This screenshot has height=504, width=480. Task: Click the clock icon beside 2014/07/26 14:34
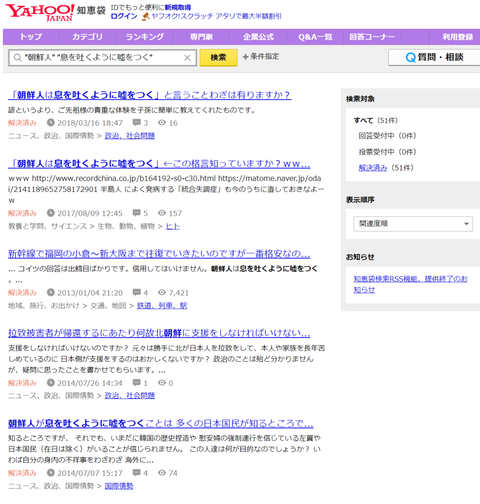(x=50, y=383)
